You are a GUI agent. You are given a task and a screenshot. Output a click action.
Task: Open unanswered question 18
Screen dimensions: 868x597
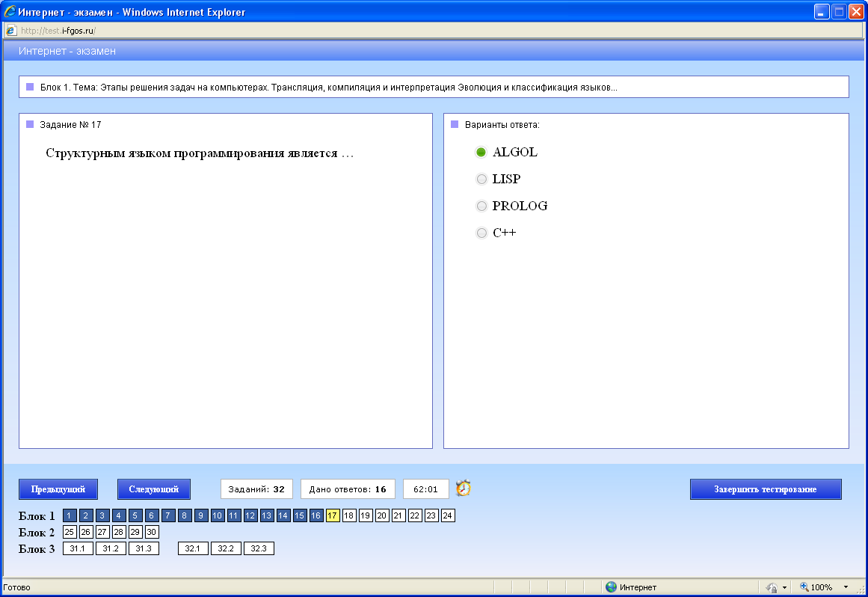pyautogui.click(x=348, y=515)
